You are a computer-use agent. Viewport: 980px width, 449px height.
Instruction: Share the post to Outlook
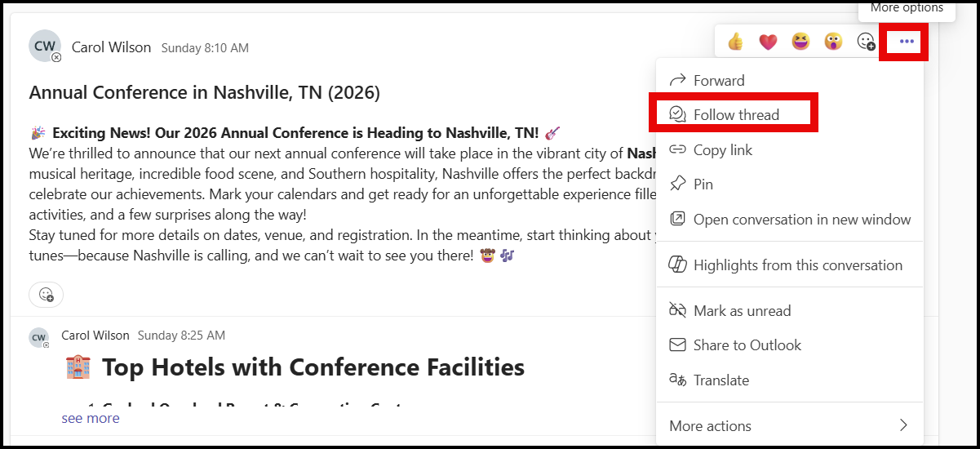pyautogui.click(x=747, y=345)
